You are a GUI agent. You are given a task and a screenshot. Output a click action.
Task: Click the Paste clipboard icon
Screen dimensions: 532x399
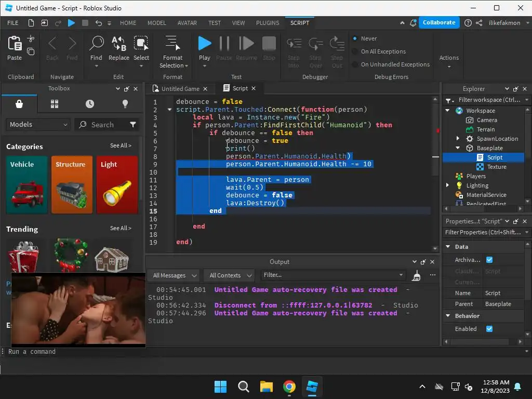(15, 44)
